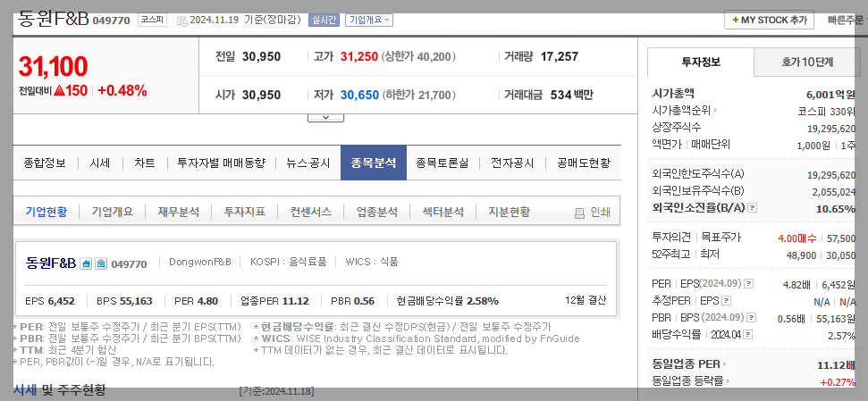Open the 공매도현황 tab

[584, 163]
